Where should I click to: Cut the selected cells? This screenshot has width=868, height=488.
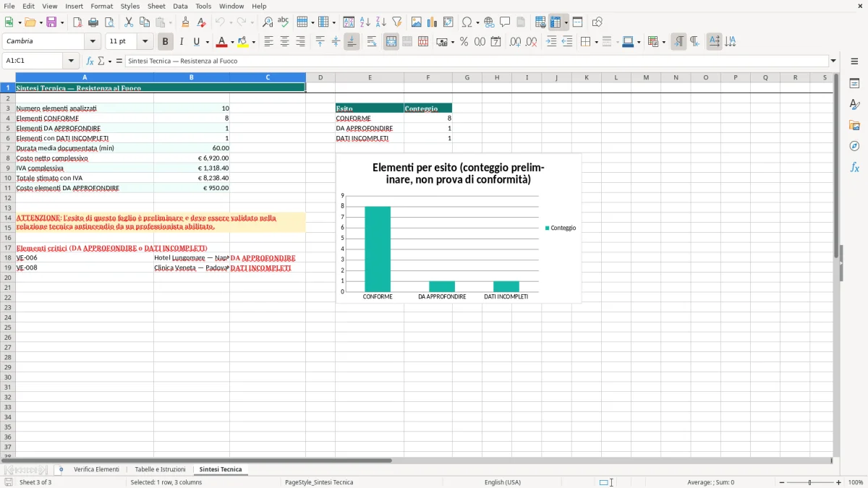[128, 22]
